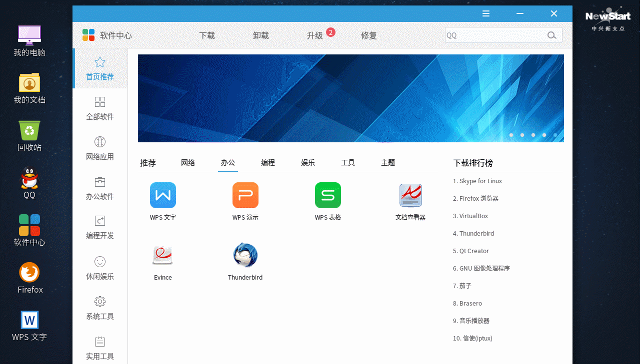Click VirtualBox in ranking list
This screenshot has width=640, height=364.
470,216
